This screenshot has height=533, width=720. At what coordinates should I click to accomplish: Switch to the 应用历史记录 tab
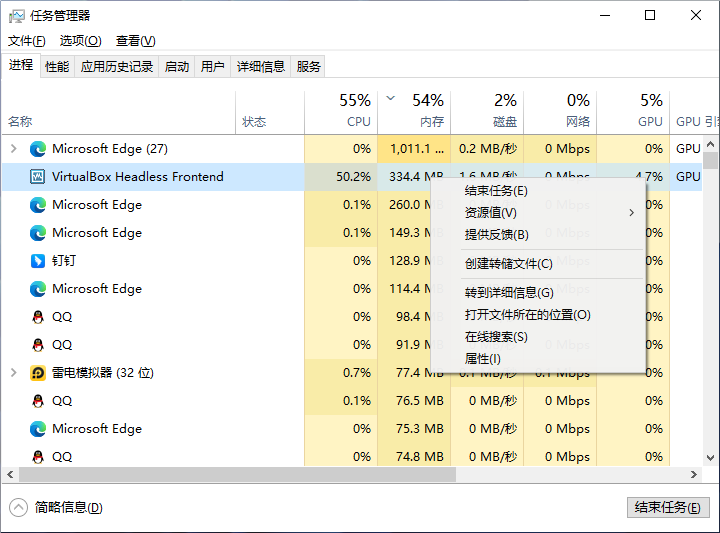(117, 67)
